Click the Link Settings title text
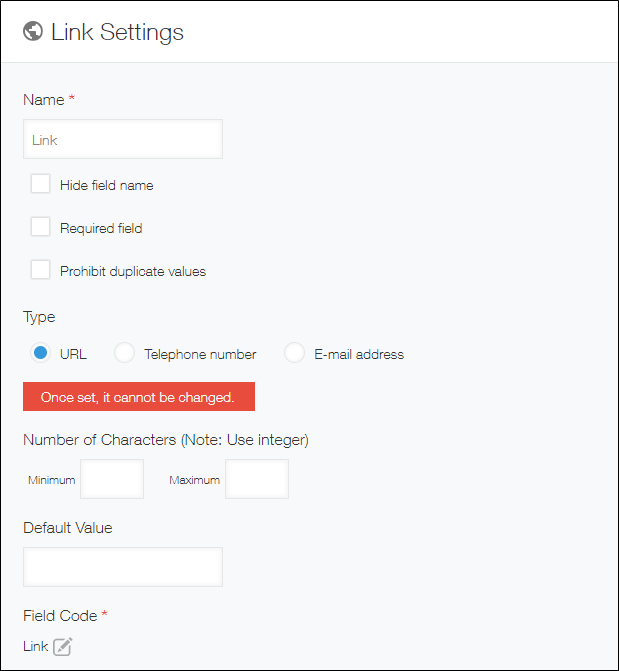The width and height of the screenshot is (619, 671). tap(117, 32)
